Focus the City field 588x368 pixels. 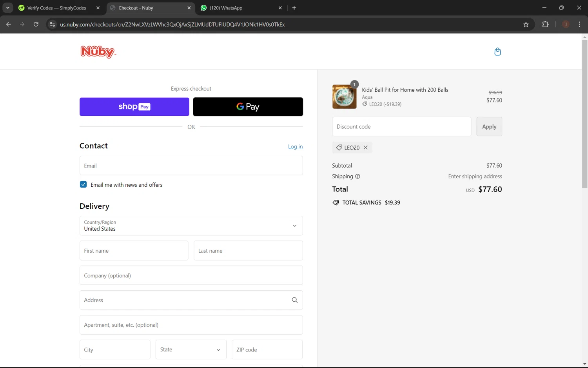pos(115,350)
